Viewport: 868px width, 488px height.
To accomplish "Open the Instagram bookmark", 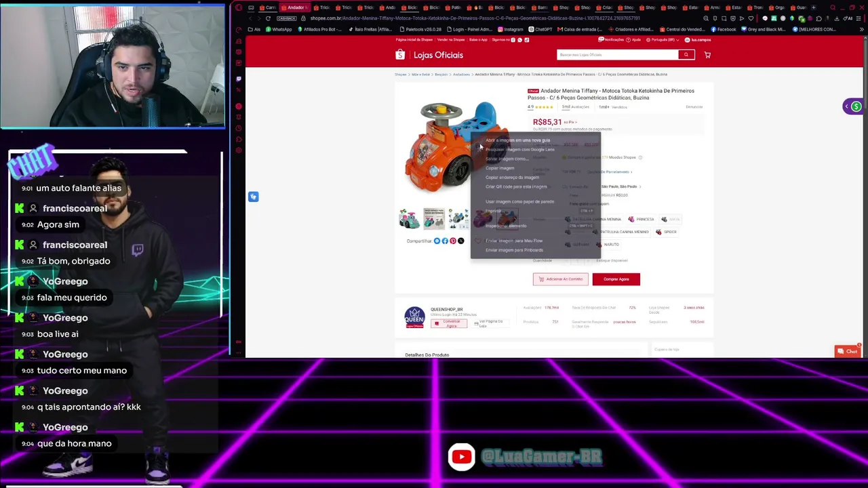I will point(511,29).
